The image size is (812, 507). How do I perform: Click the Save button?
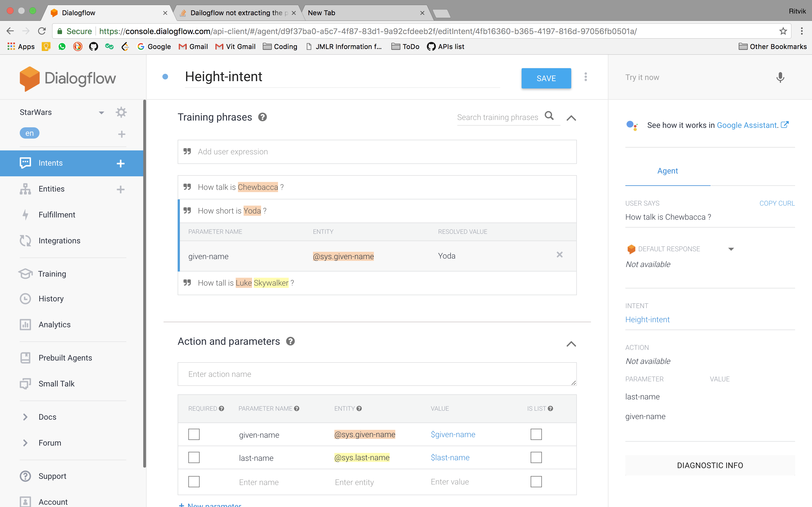click(546, 78)
